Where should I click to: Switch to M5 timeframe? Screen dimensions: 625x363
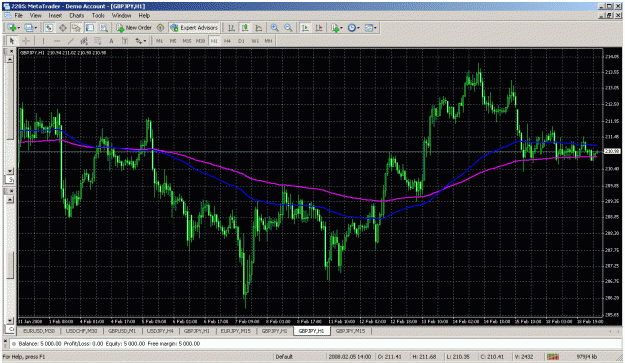click(173, 41)
